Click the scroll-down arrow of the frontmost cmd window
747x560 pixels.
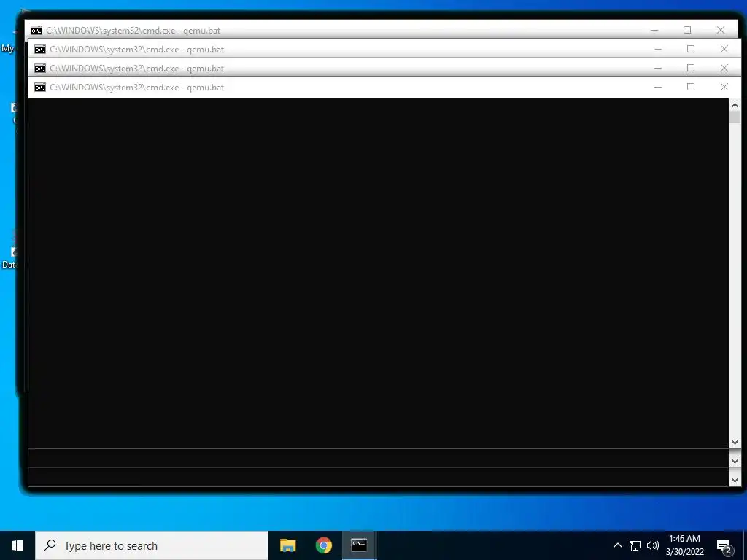735,443
